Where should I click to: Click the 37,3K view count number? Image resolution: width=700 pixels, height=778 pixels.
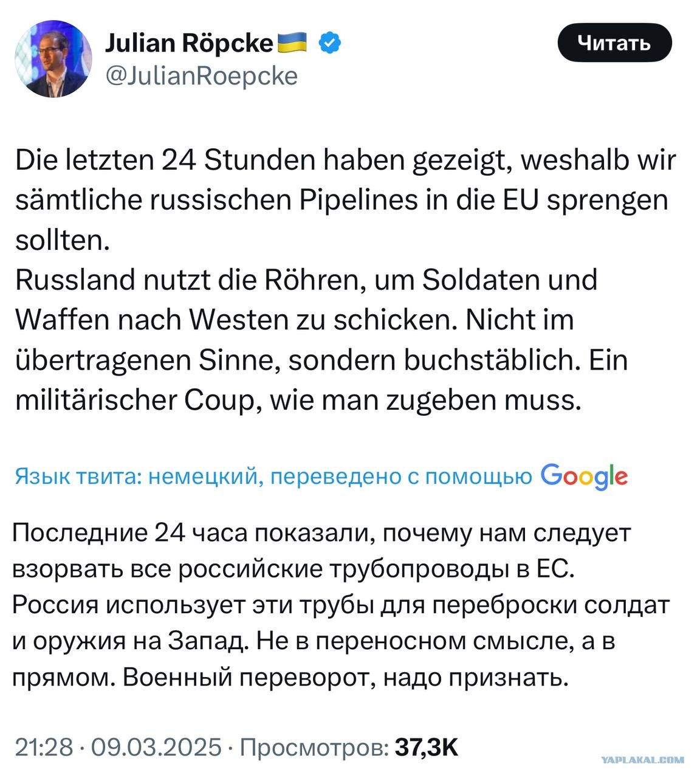(427, 747)
